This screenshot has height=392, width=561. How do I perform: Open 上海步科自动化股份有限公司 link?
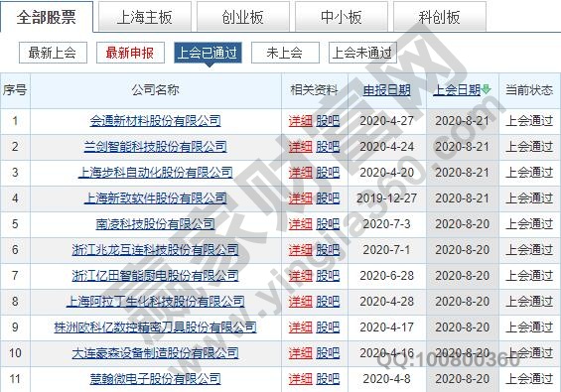(155, 173)
